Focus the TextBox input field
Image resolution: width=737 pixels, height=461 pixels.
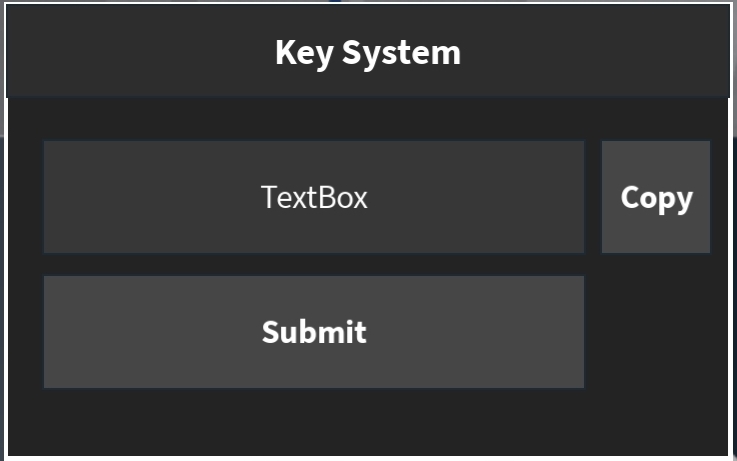tap(314, 197)
